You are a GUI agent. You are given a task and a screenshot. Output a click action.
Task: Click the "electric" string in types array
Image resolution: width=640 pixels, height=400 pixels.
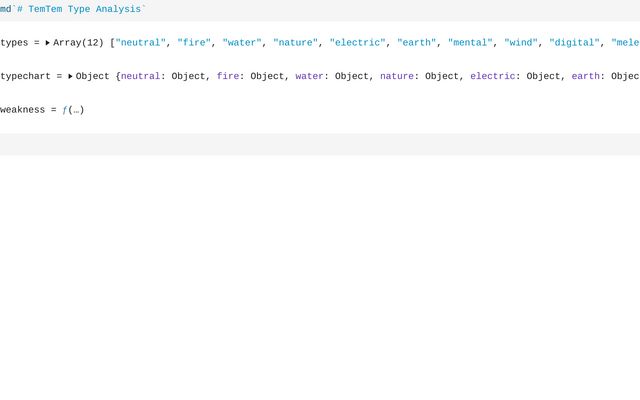[x=358, y=43]
